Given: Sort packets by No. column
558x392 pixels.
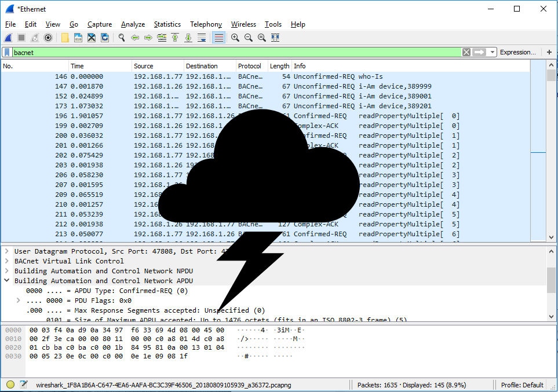Looking at the screenshot, I should coord(35,66).
